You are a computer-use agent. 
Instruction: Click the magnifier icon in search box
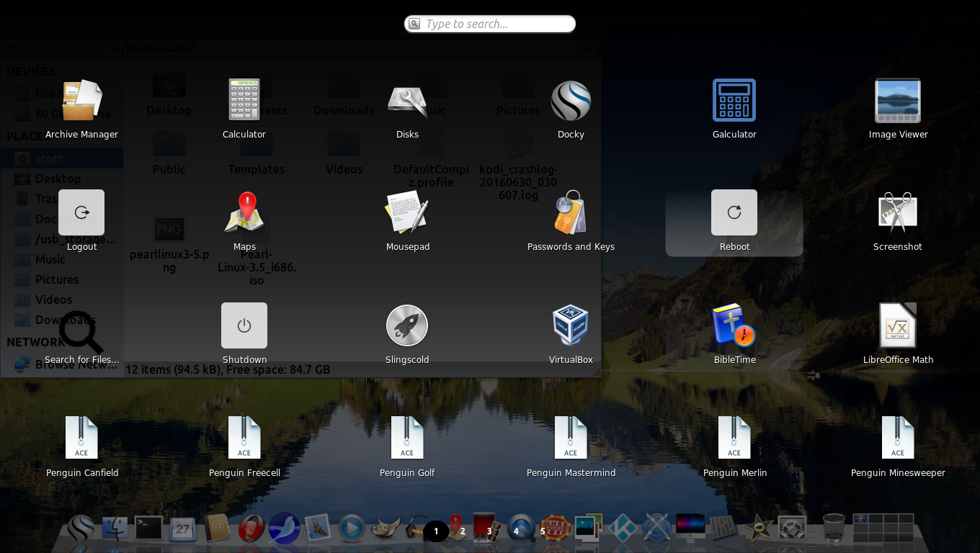[414, 24]
